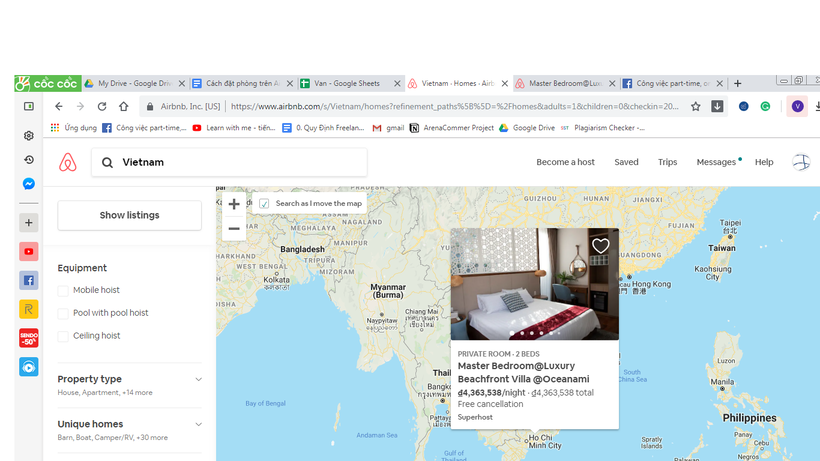Reload the current page
Screen dimensions: 820x461
pyautogui.click(x=102, y=107)
